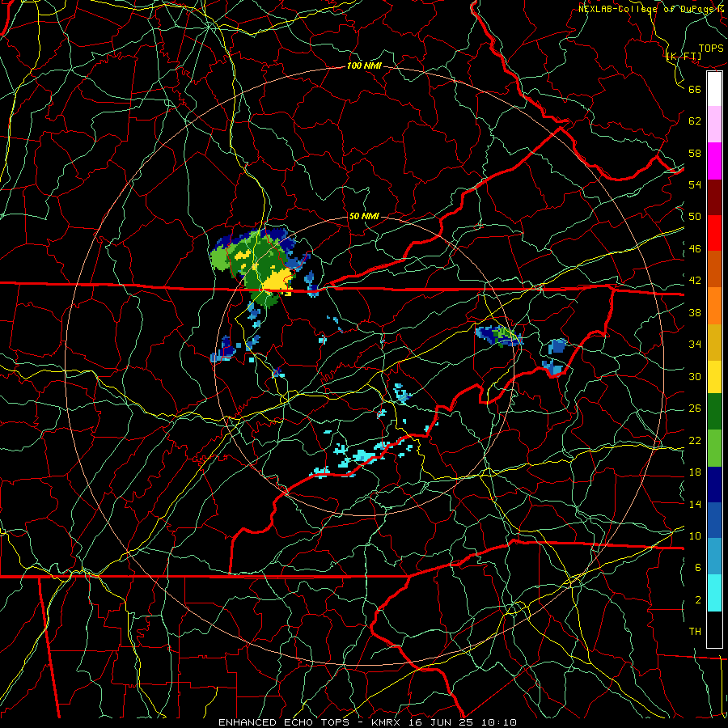Click the '10' legend value
This screenshot has width=728, height=728.
point(695,535)
